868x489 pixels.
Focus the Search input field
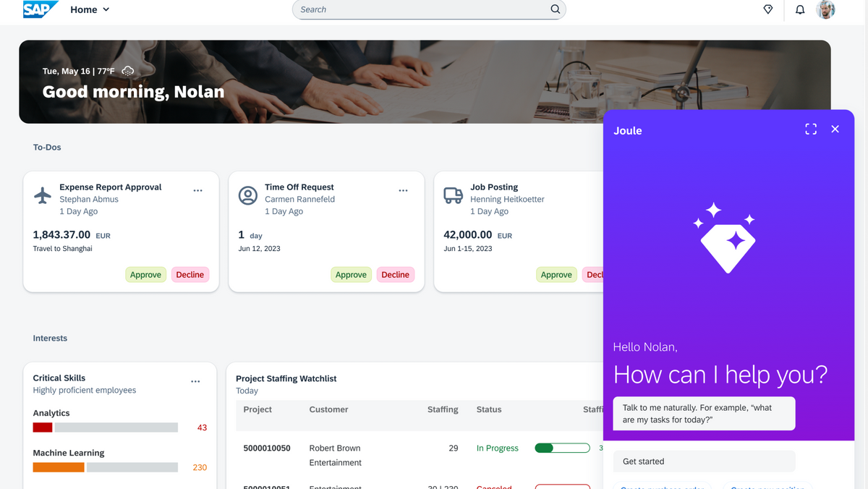coord(430,9)
